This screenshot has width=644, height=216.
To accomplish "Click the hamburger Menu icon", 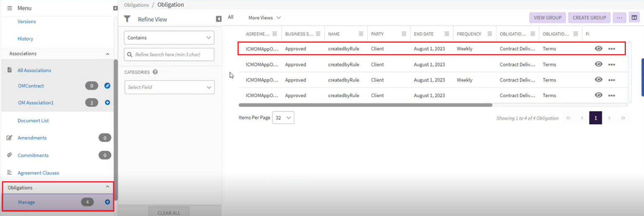I will click(10, 8).
